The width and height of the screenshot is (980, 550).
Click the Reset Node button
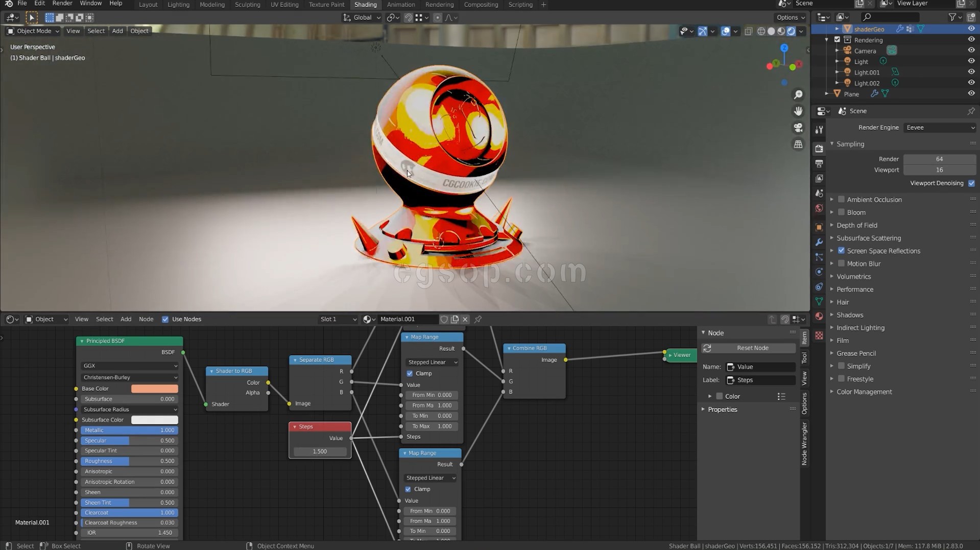point(752,348)
